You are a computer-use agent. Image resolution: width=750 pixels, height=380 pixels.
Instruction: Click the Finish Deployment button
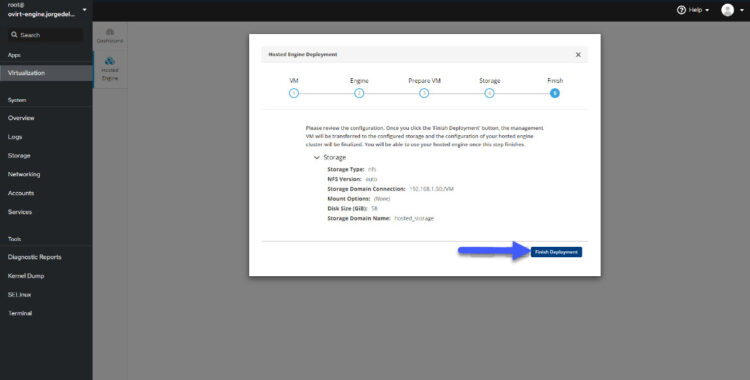pos(556,252)
